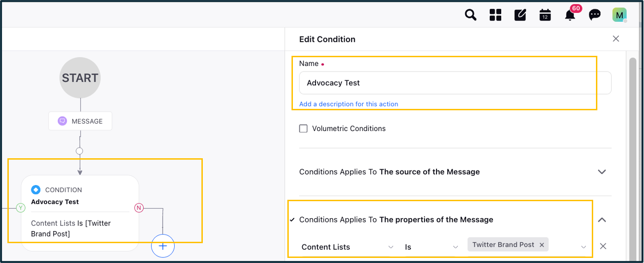This screenshot has height=263, width=644.
Task: Click the blue plus add-node button
Action: [x=163, y=246]
